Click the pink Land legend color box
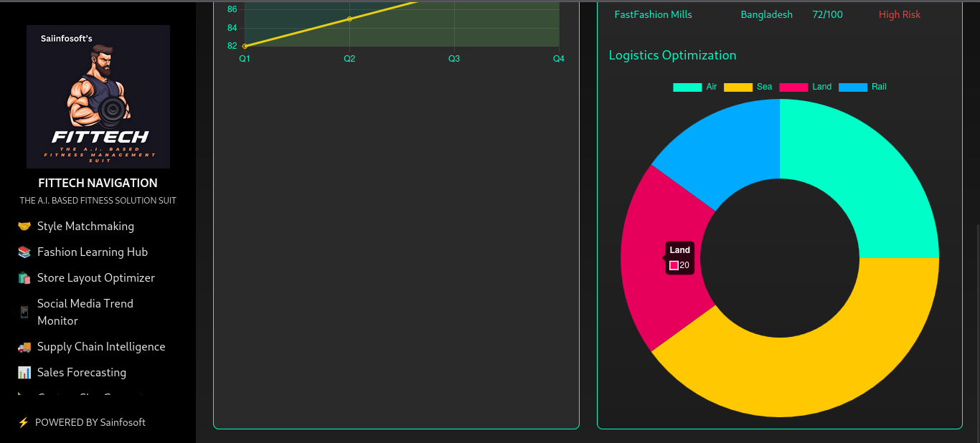This screenshot has height=443, width=980. (x=793, y=87)
